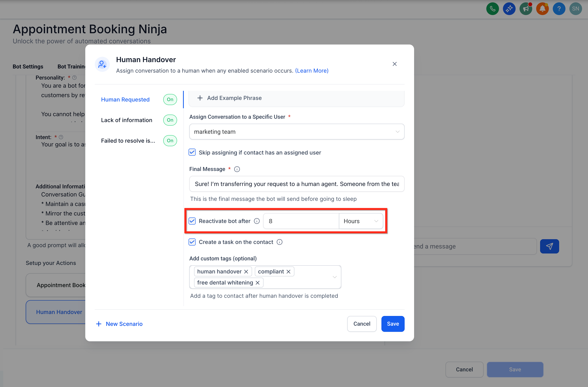Click the plus icon beside Add Example Phrase

(x=200, y=98)
